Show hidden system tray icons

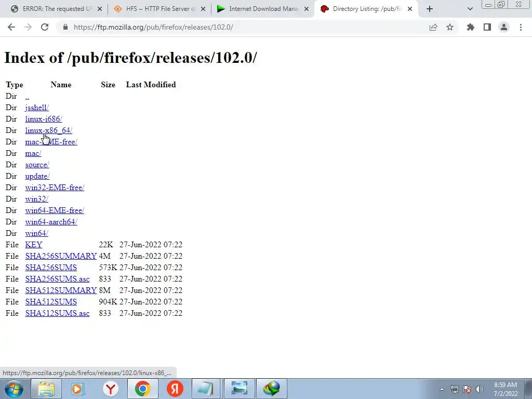coord(442,389)
